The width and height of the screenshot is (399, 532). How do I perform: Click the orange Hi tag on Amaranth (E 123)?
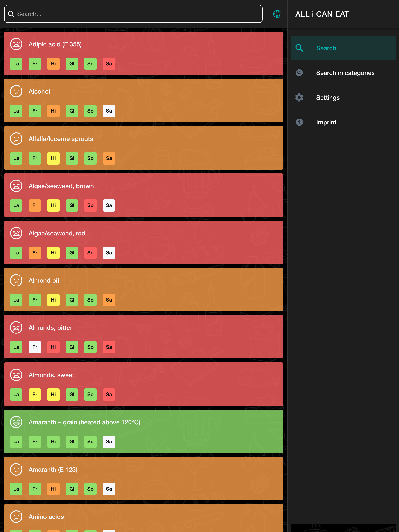click(53, 489)
